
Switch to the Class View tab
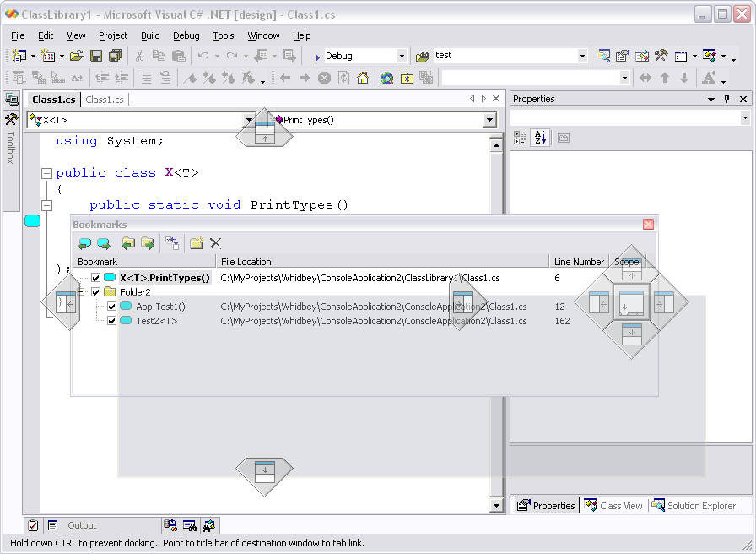613,506
